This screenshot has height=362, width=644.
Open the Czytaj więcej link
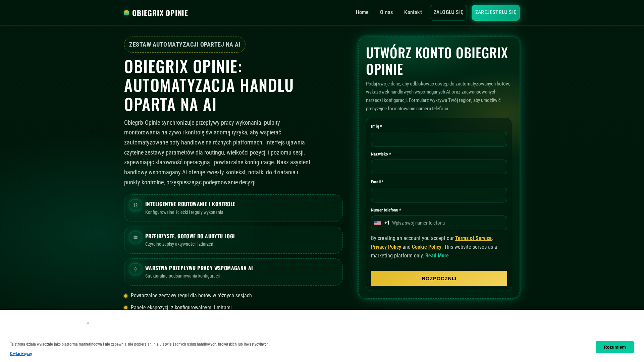(x=21, y=354)
